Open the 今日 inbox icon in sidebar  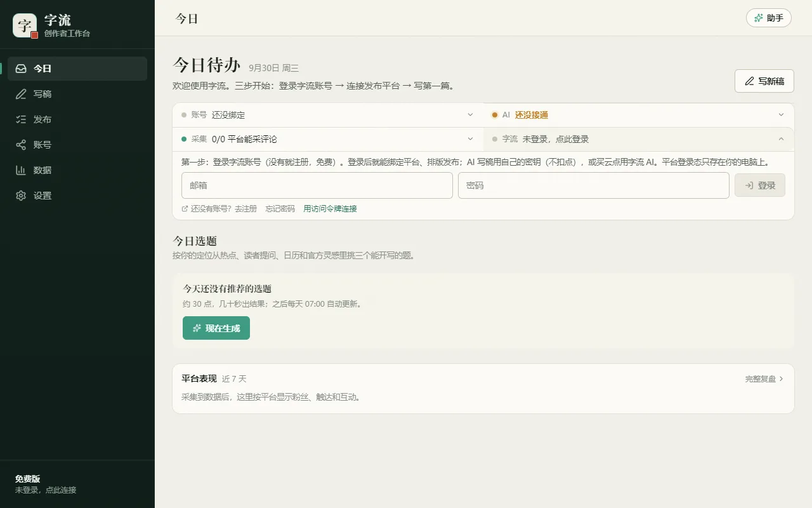point(21,69)
